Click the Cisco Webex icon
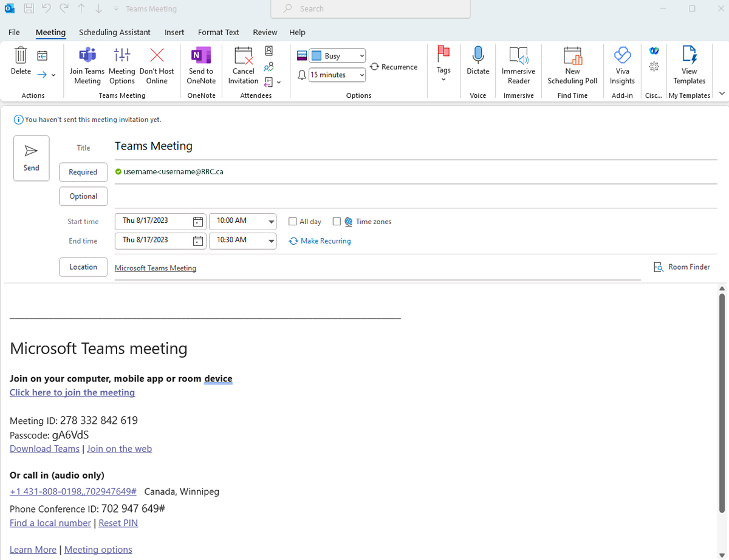Viewport: 729px width, 560px height. click(654, 51)
